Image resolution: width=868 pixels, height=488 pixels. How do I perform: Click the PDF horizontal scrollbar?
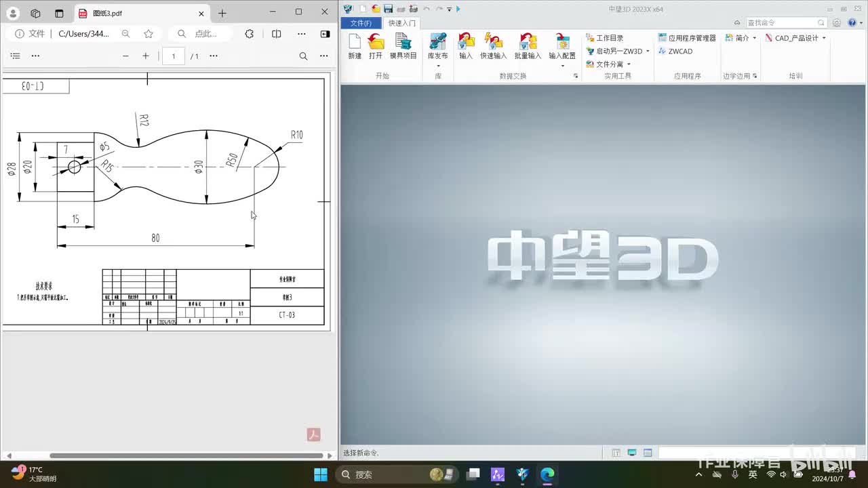point(186,455)
